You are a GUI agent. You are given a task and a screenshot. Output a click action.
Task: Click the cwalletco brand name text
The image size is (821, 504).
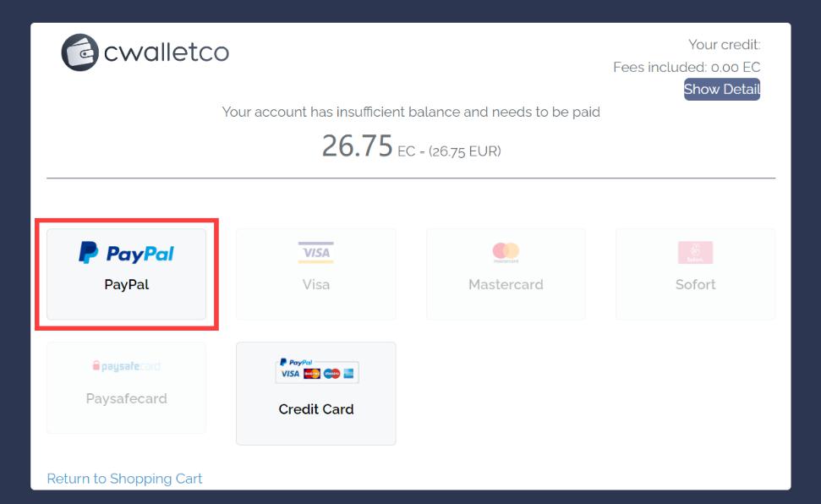(x=167, y=52)
